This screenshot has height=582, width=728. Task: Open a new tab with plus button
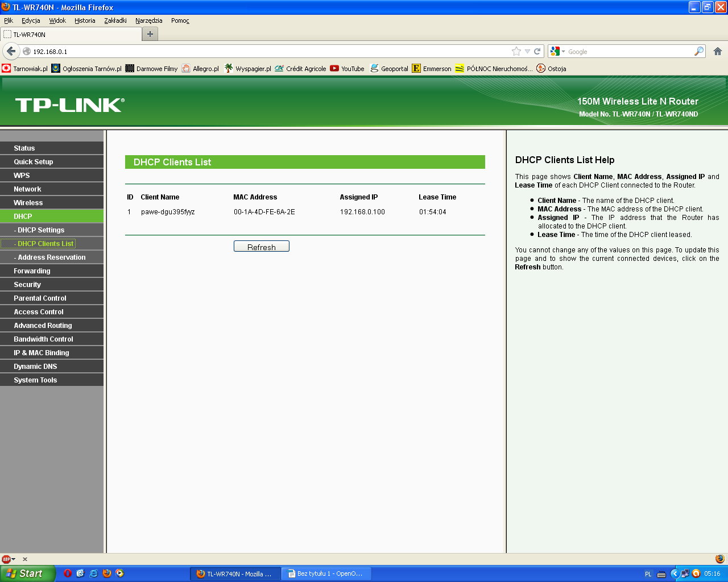coord(150,34)
